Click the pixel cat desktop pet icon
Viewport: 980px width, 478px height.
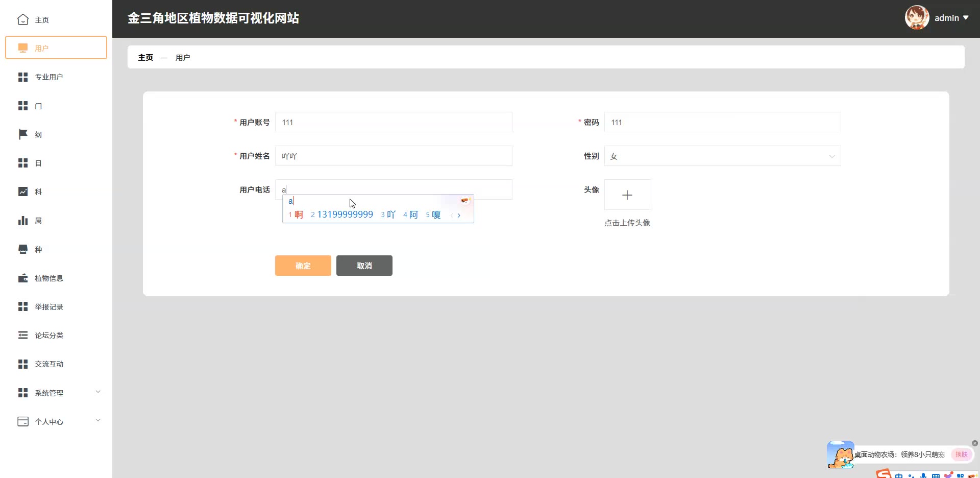click(841, 455)
